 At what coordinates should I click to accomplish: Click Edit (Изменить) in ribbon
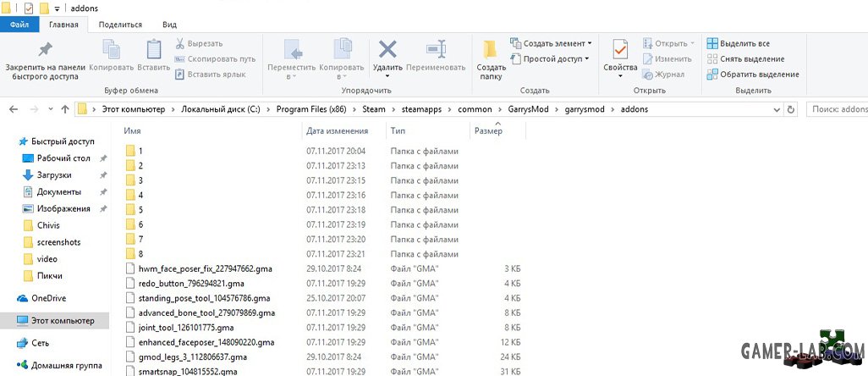pyautogui.click(x=667, y=58)
